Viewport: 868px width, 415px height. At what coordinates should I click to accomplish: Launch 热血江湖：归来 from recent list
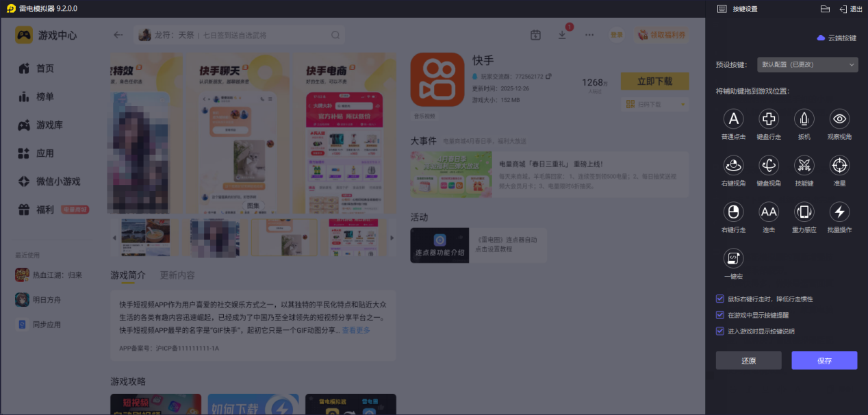click(x=49, y=275)
